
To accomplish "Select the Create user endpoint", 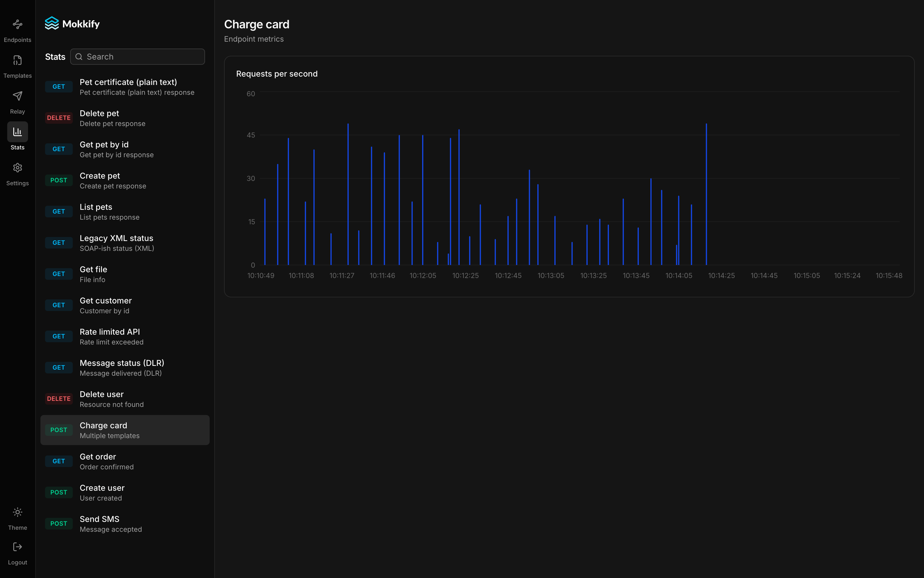I will (125, 493).
